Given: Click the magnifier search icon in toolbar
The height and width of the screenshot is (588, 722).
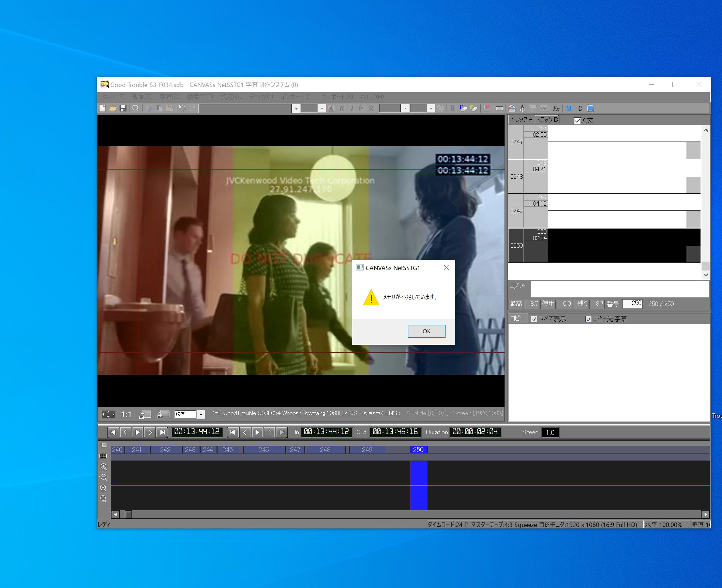Looking at the screenshot, I should click(135, 108).
